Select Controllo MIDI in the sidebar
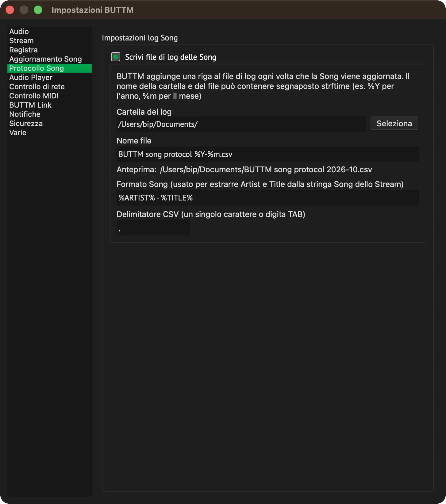The width and height of the screenshot is (446, 504). click(x=49, y=96)
